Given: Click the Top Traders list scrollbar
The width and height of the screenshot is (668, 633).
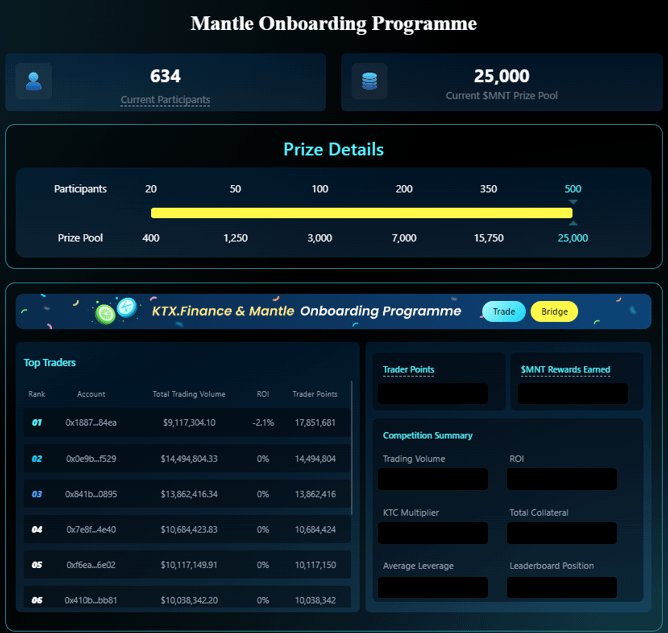Looking at the screenshot, I should pos(353,450).
